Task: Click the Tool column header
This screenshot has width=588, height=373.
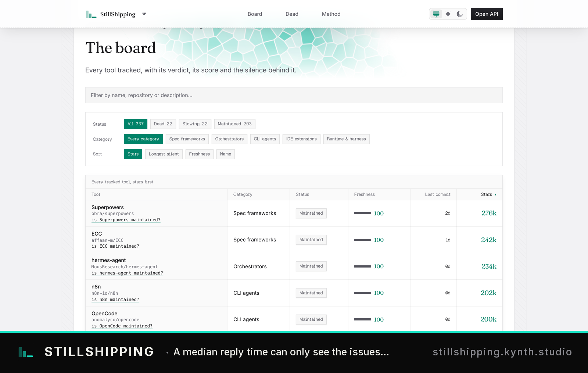Action: click(x=96, y=194)
